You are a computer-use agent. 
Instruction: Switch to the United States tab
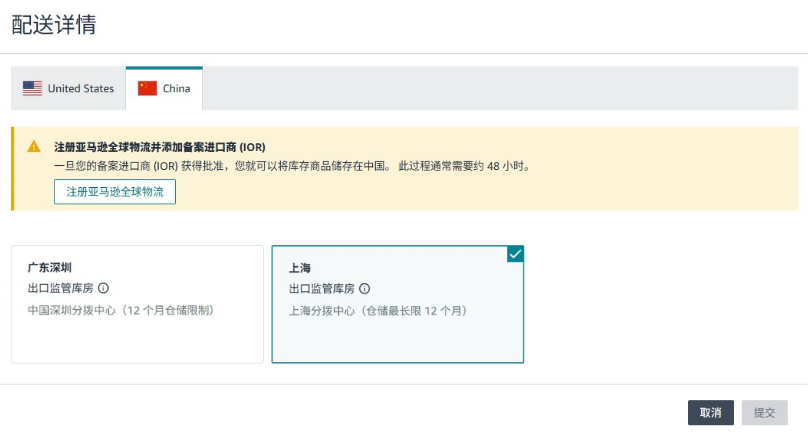68,89
